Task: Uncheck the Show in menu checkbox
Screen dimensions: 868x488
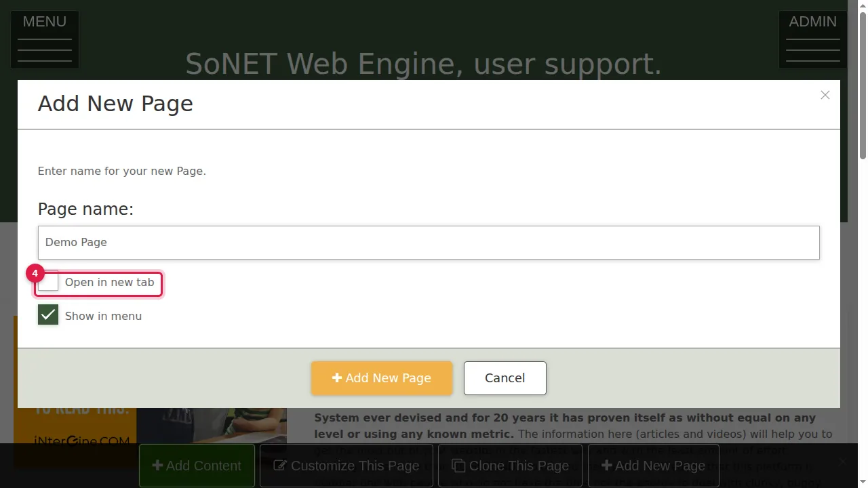Action: [48, 315]
